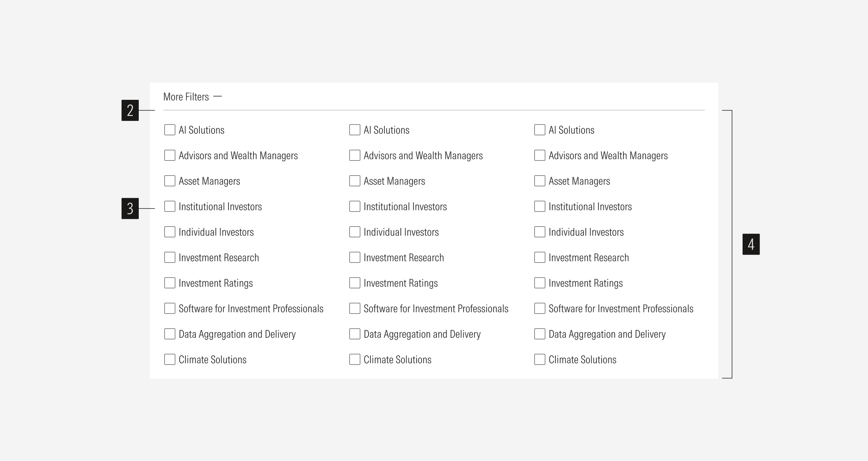Select Individual Investors in the left column
868x461 pixels.
pos(170,232)
